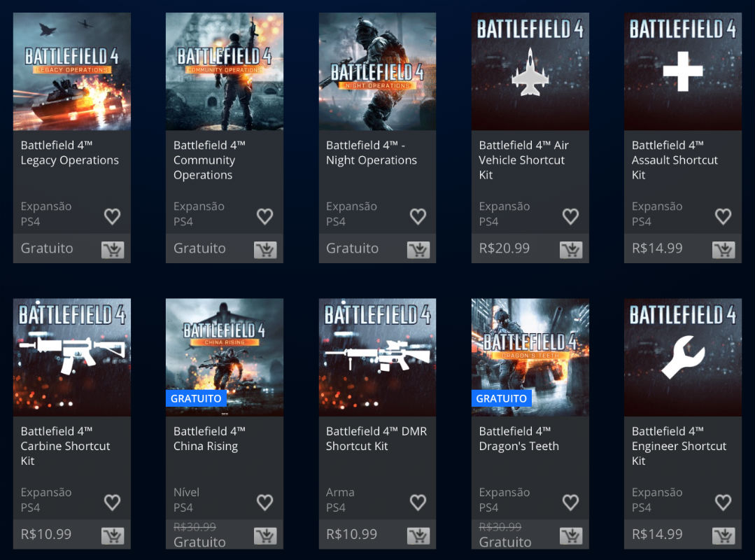Add China Rising to cart

click(x=265, y=535)
